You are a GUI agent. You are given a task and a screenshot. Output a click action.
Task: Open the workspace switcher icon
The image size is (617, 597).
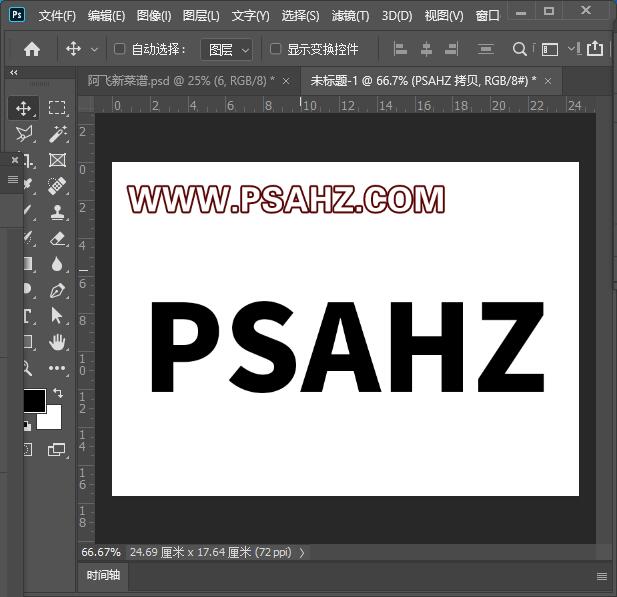[x=550, y=50]
